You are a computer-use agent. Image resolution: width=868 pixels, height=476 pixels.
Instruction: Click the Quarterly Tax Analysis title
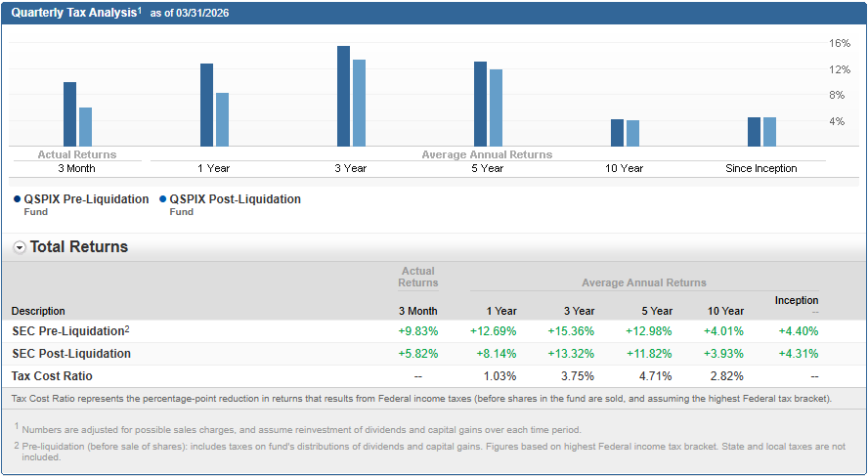coord(74,13)
